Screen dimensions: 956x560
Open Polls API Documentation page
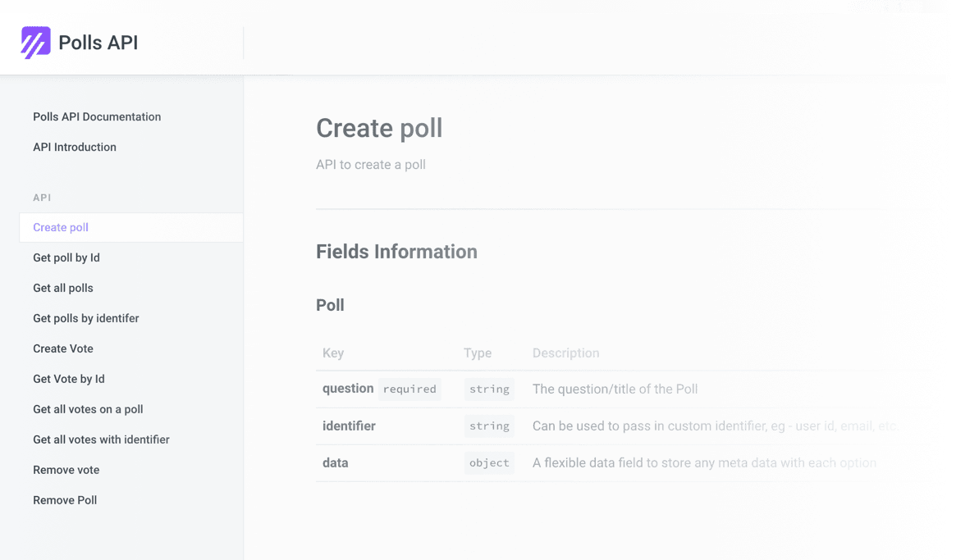click(x=97, y=116)
